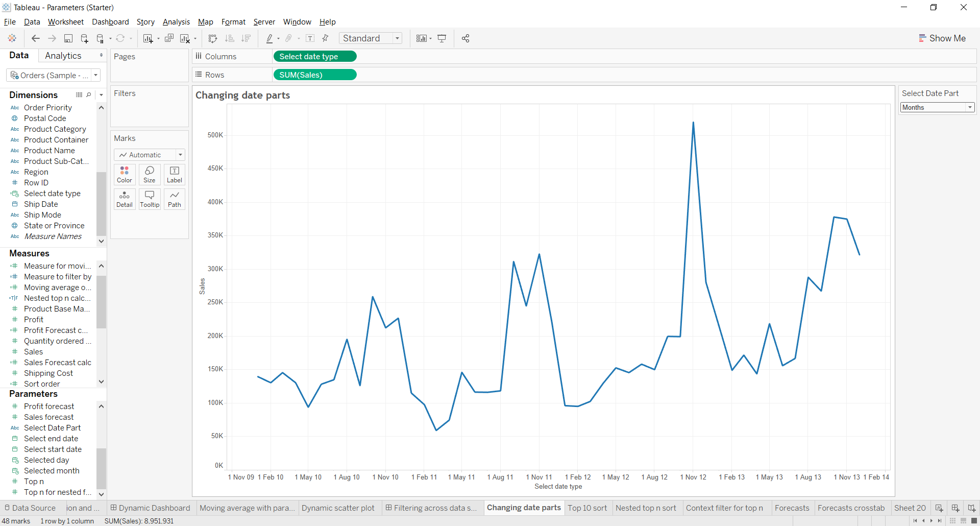Click the Highlight pen icon

[x=269, y=38]
